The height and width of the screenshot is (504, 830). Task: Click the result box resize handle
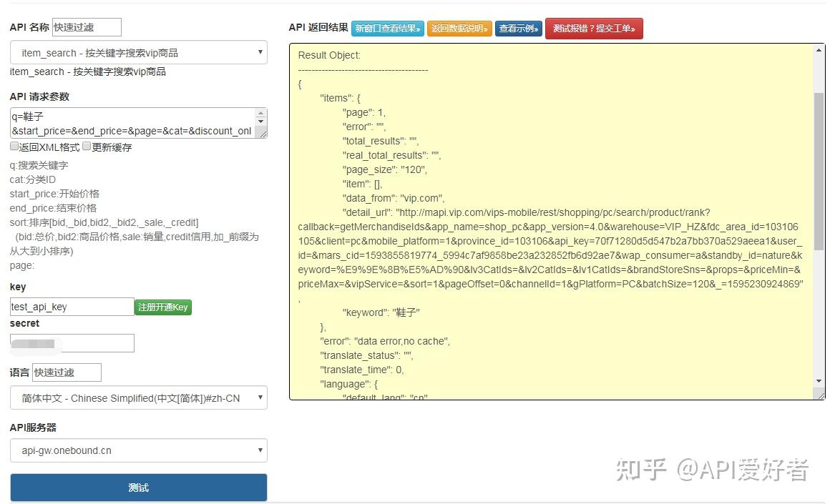821,395
